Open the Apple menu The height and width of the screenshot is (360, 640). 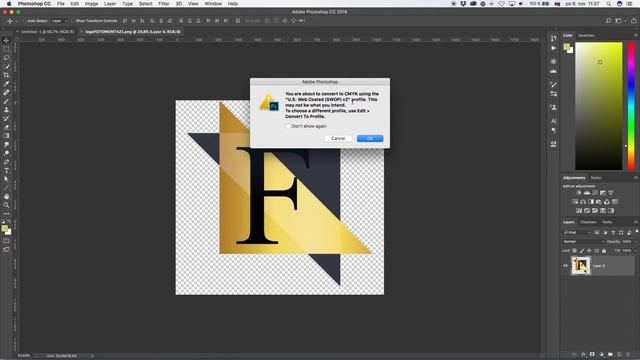[x=9, y=4]
